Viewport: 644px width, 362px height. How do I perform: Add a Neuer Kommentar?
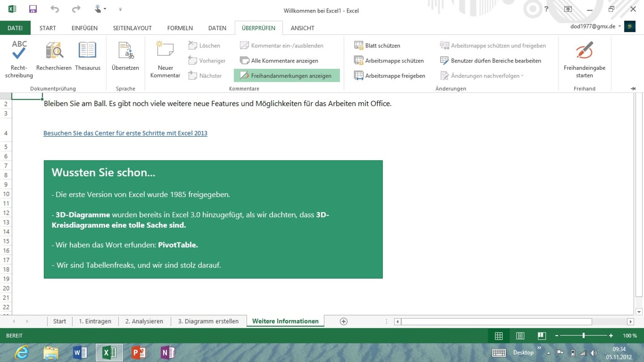click(x=165, y=59)
